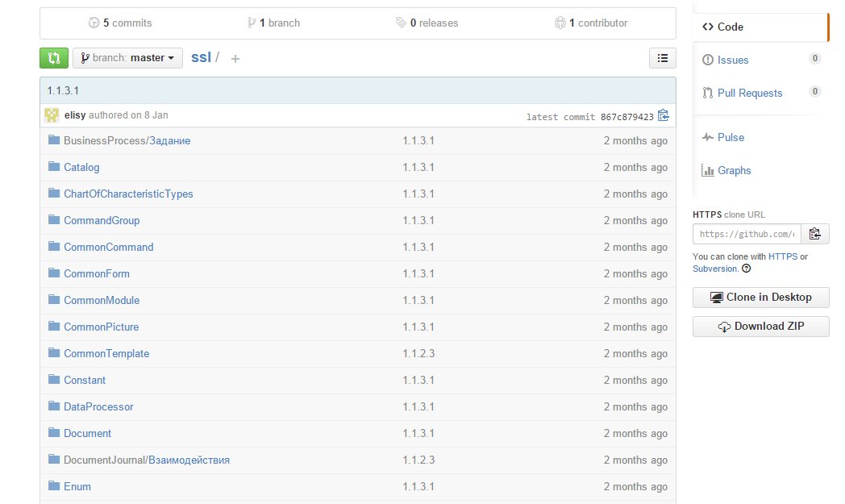The height and width of the screenshot is (504, 845).
Task: Click the folder icon next to DataProcessor
Action: coord(54,406)
